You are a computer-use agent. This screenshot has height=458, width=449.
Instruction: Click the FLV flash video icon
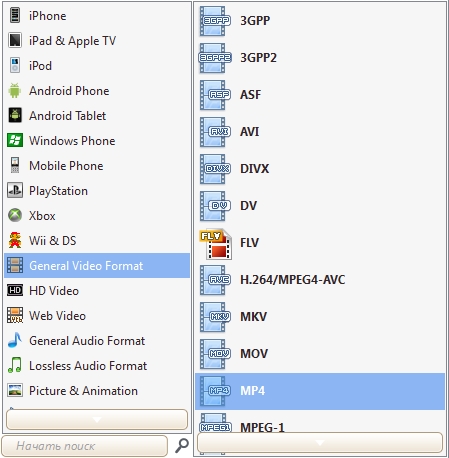215,244
